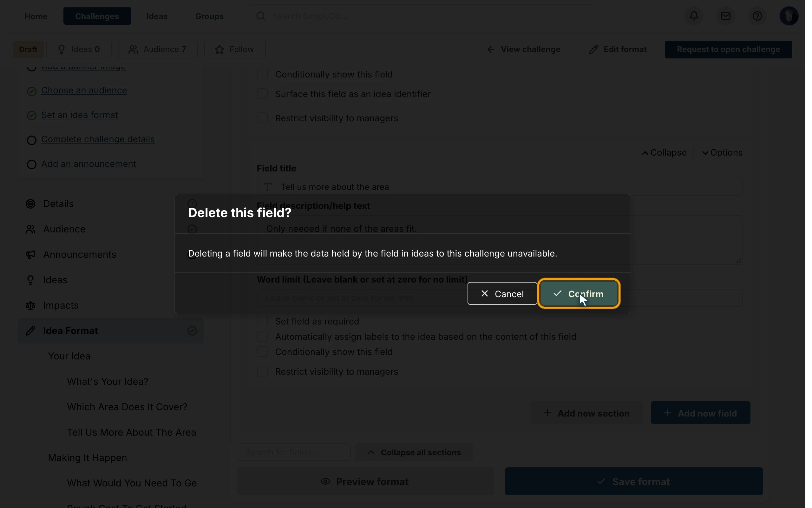
Task: Click the Idea Format pencil icon
Action: point(30,331)
